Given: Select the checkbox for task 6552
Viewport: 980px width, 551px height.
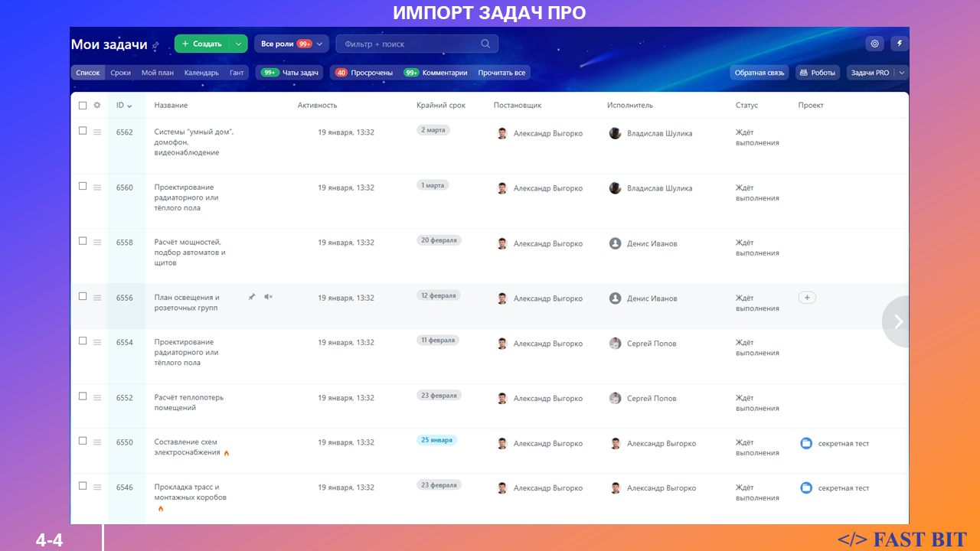Looking at the screenshot, I should tap(83, 396).
